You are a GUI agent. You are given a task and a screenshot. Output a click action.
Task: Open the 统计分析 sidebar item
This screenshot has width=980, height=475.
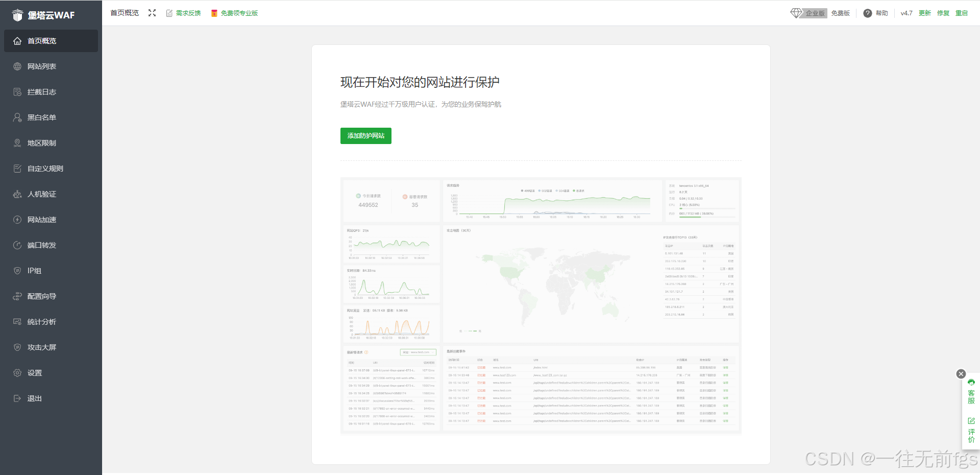pos(51,322)
